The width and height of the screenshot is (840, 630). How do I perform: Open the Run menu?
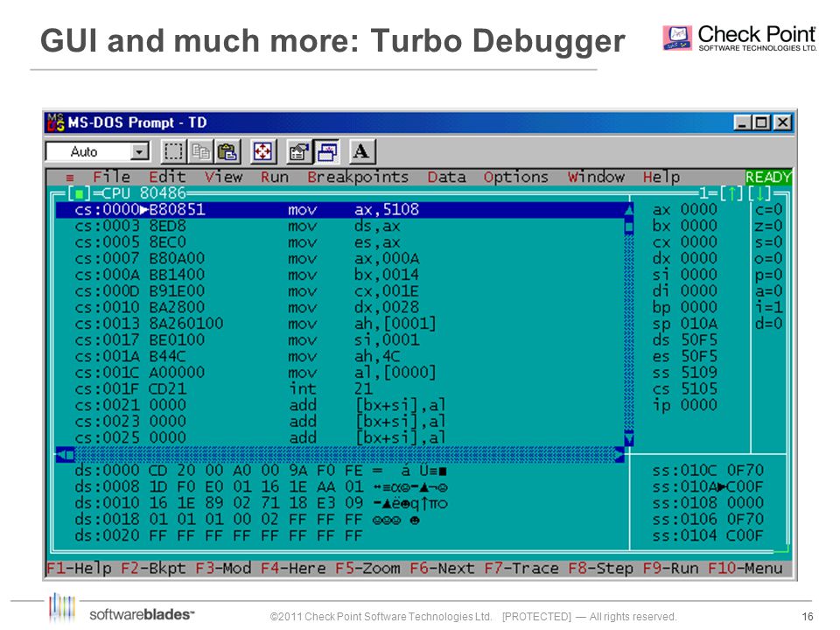point(274,177)
